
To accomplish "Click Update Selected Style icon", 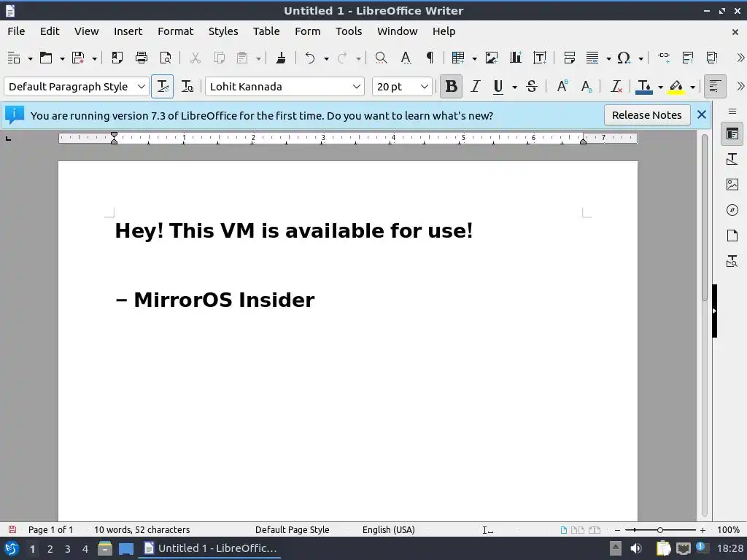I will tap(163, 87).
